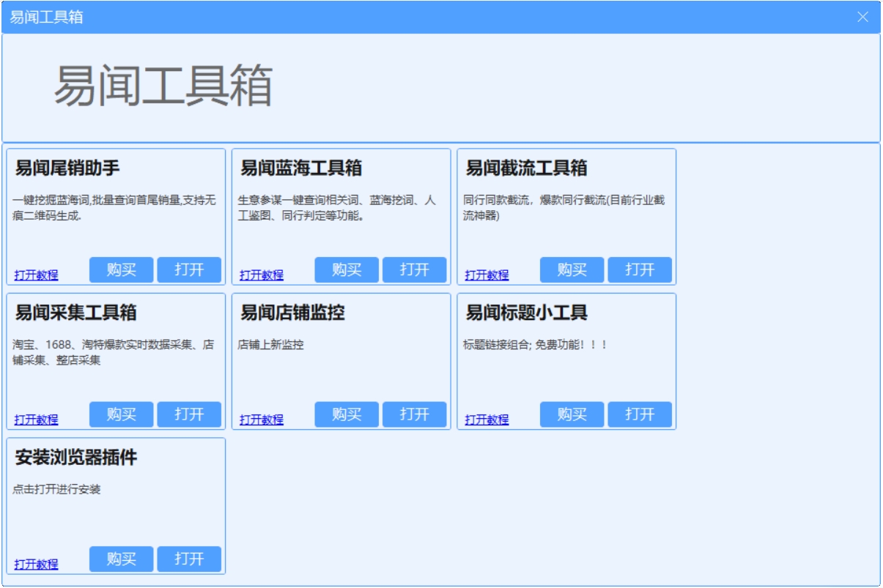Click the 安装浏览器插件 heading

(76, 458)
